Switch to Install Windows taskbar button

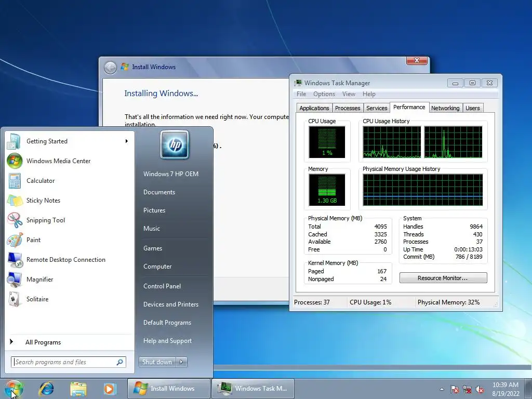pyautogui.click(x=169, y=389)
